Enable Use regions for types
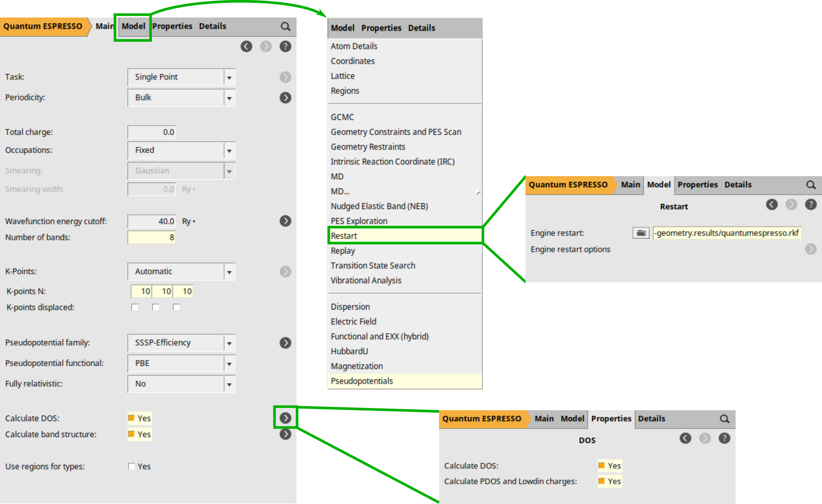This screenshot has height=504, width=822. pos(131,466)
